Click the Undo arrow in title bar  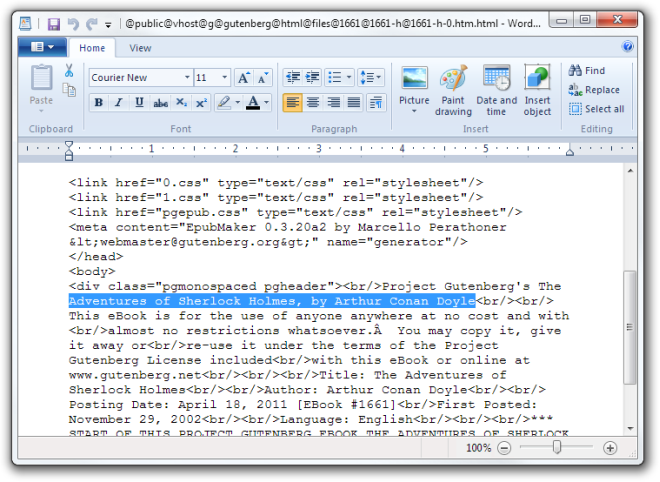pyautogui.click(x=73, y=24)
